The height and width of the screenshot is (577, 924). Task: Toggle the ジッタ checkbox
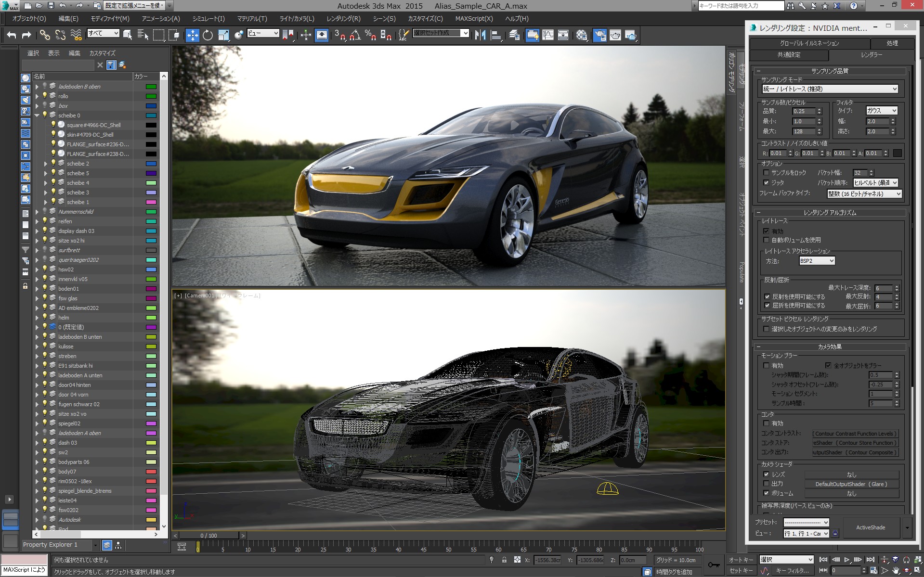tap(766, 183)
